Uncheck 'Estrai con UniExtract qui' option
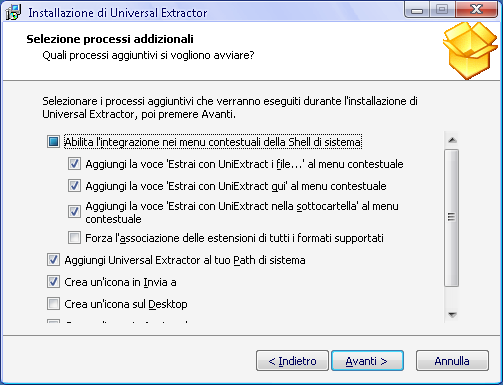 click(x=74, y=186)
